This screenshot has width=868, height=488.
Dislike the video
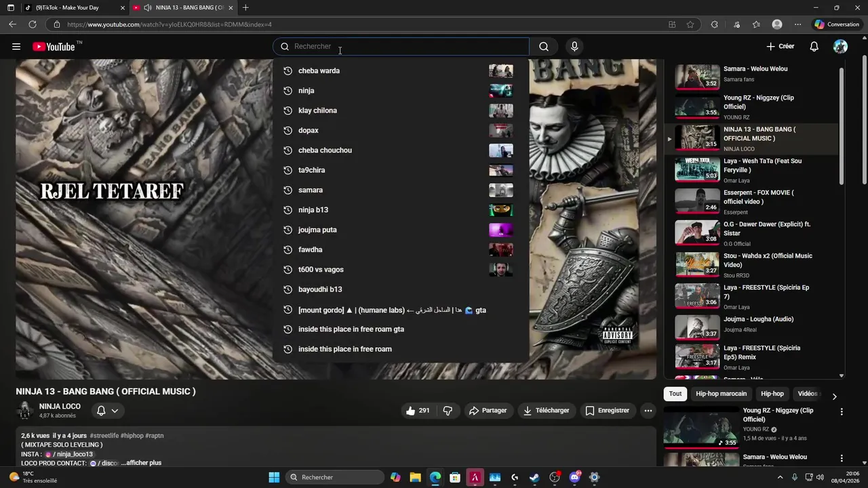[x=448, y=411]
